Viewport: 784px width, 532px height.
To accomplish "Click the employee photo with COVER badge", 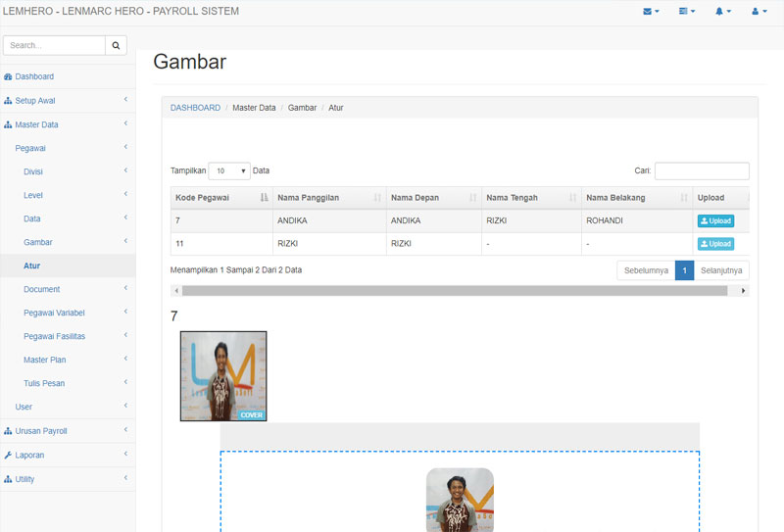I will [x=223, y=376].
